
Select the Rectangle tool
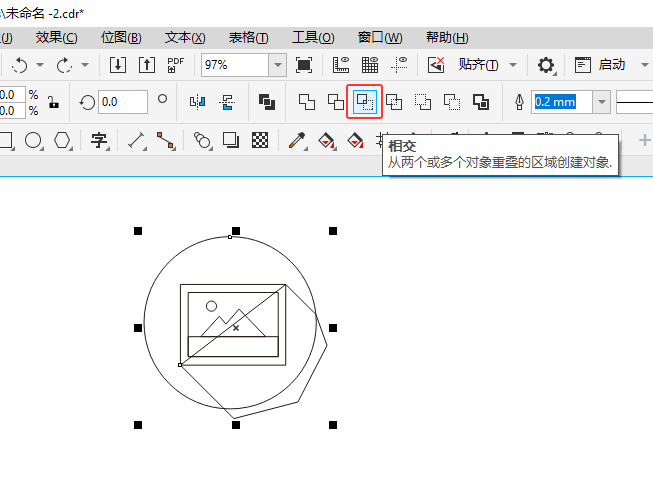click(6, 140)
